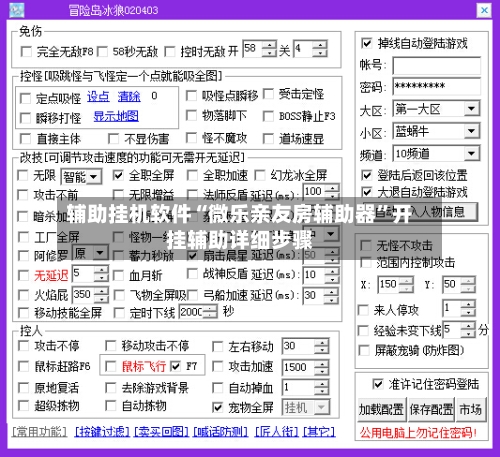Screen dimensions: 500x457
Task: Toggle 去除游戏背景 checkbox
Action: [110, 388]
